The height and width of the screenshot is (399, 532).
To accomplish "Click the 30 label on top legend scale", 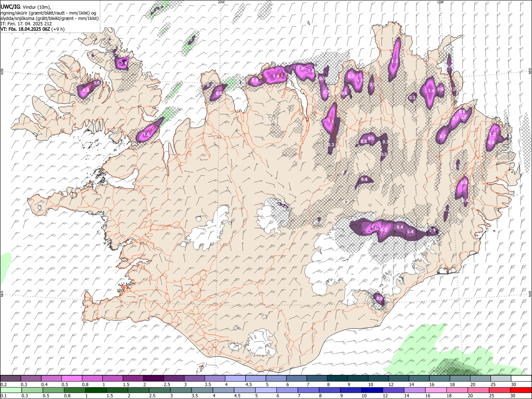I will click(x=514, y=384).
